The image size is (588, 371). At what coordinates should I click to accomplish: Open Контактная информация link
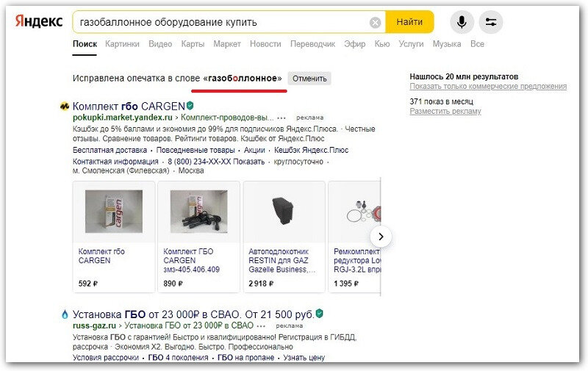point(115,162)
